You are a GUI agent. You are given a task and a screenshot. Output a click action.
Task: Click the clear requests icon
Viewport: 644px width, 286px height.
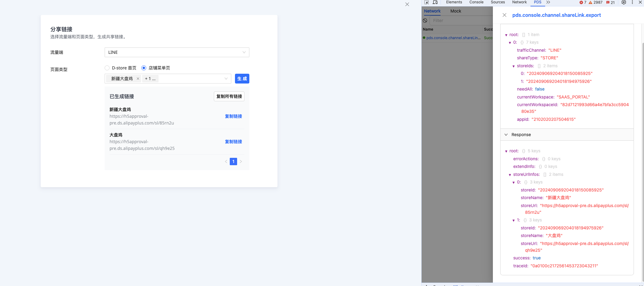[425, 20]
